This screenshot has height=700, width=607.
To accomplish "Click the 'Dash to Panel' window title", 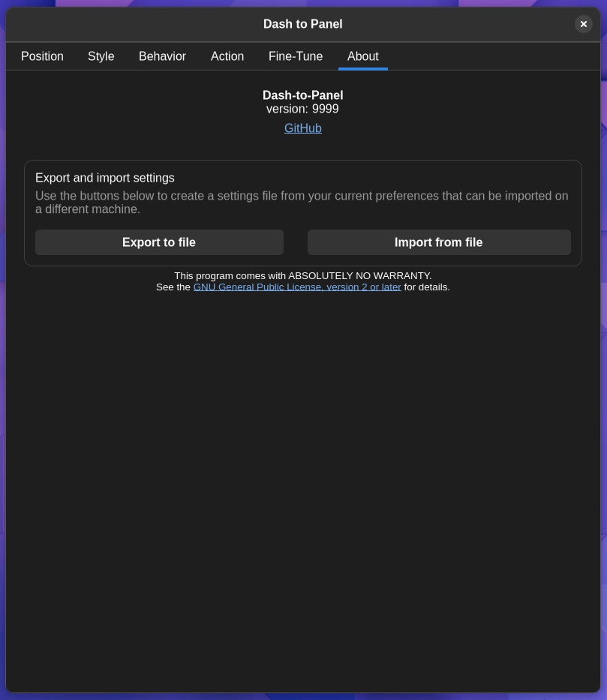I will pyautogui.click(x=302, y=24).
